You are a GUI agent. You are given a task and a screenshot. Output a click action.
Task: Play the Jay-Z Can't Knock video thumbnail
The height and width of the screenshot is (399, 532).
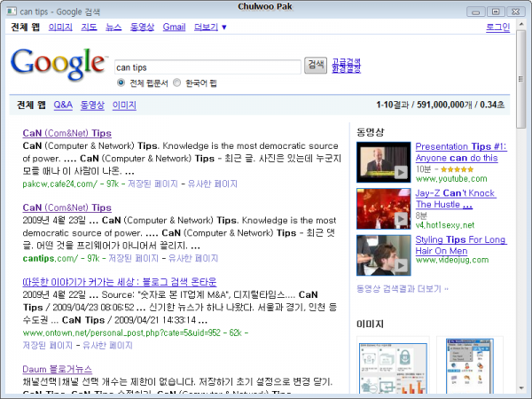coord(383,209)
